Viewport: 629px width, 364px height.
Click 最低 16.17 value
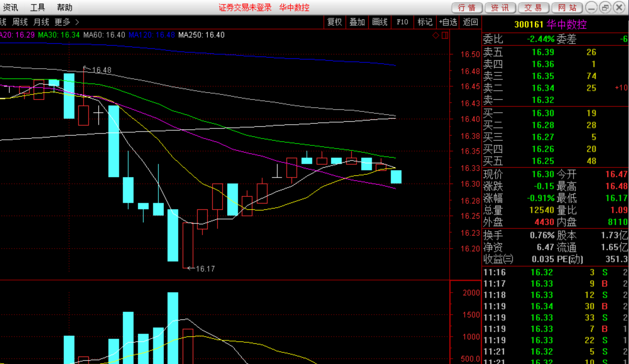[x=616, y=198]
